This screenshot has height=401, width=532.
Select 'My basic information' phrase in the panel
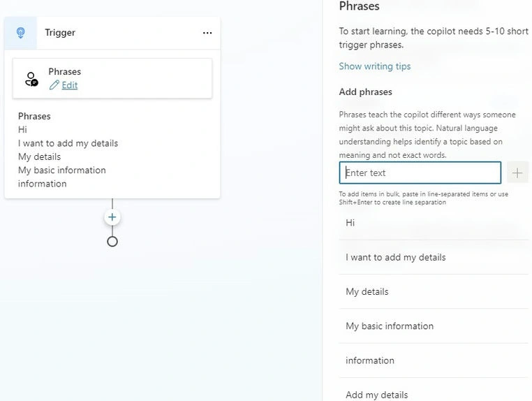tap(434, 326)
